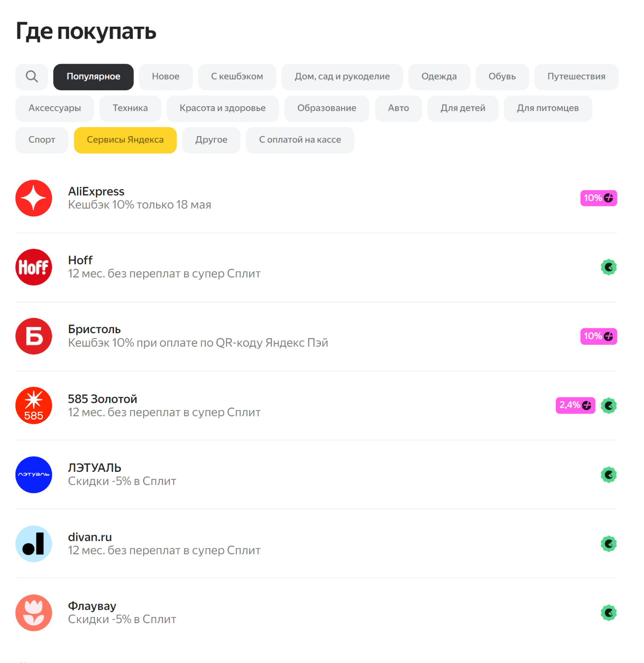
Task: Open the Образование category
Action: click(327, 109)
